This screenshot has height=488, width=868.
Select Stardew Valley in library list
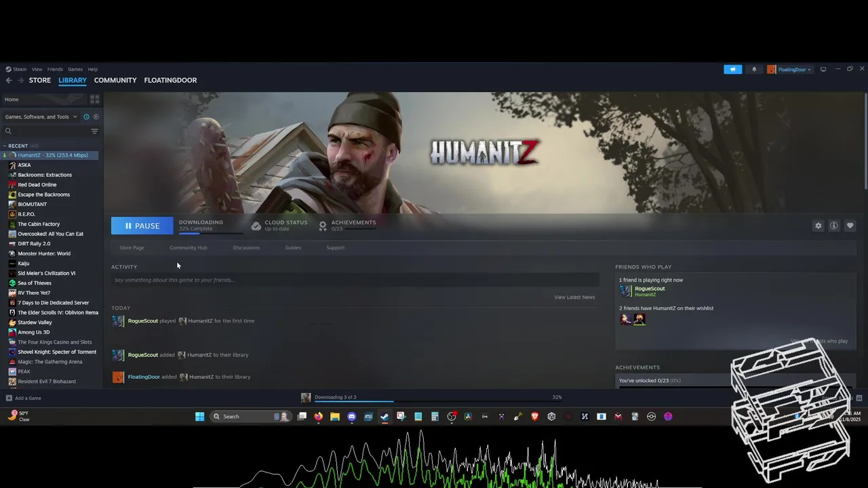point(35,323)
